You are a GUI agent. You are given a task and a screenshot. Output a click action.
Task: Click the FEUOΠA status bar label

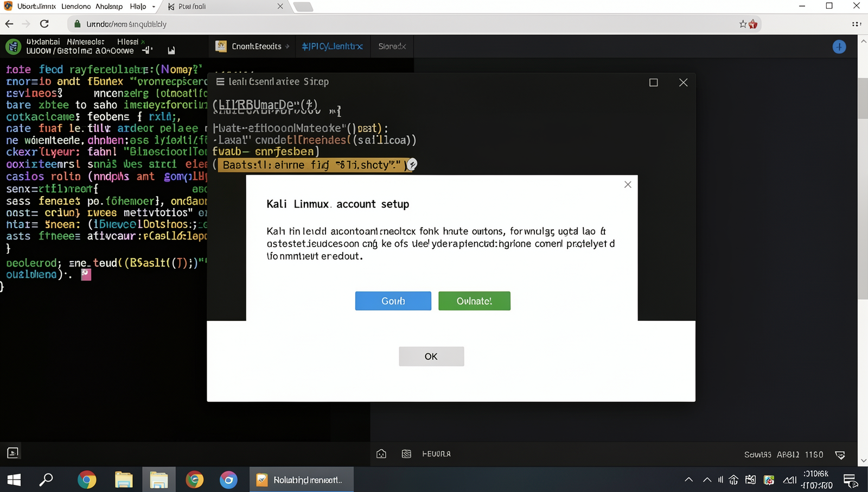(436, 454)
